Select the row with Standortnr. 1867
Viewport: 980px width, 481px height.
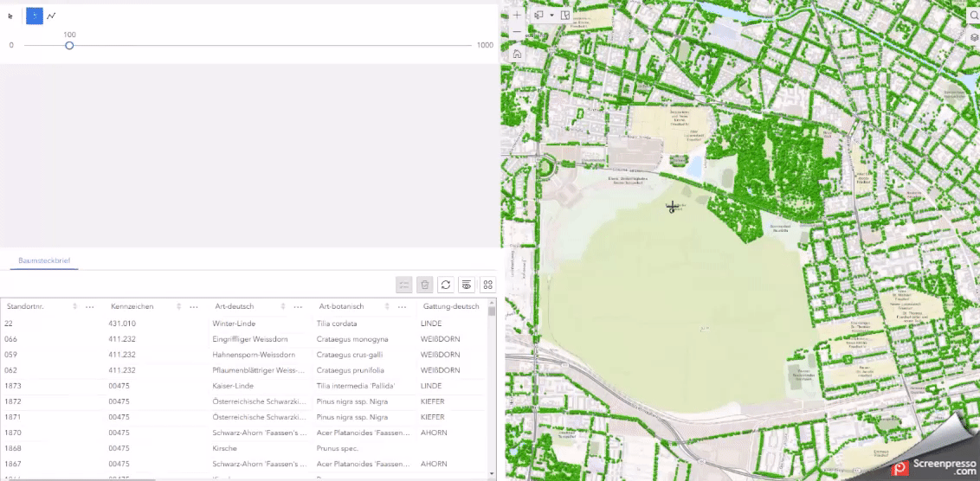pyautogui.click(x=244, y=465)
